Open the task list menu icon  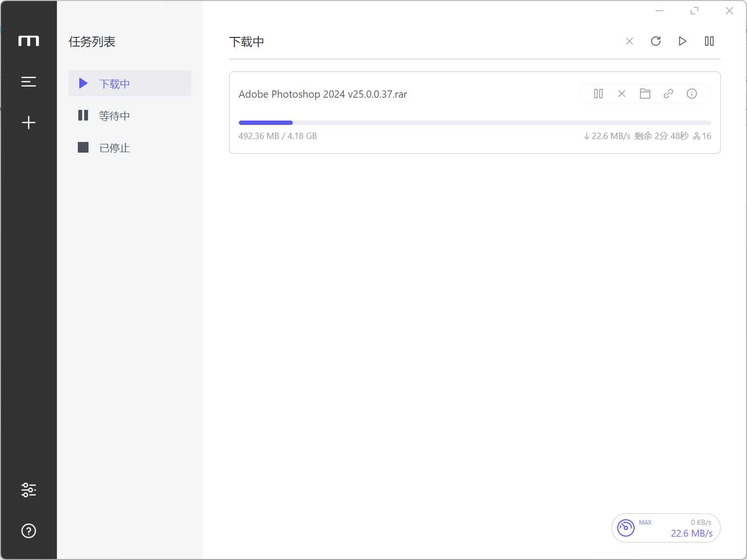29,82
